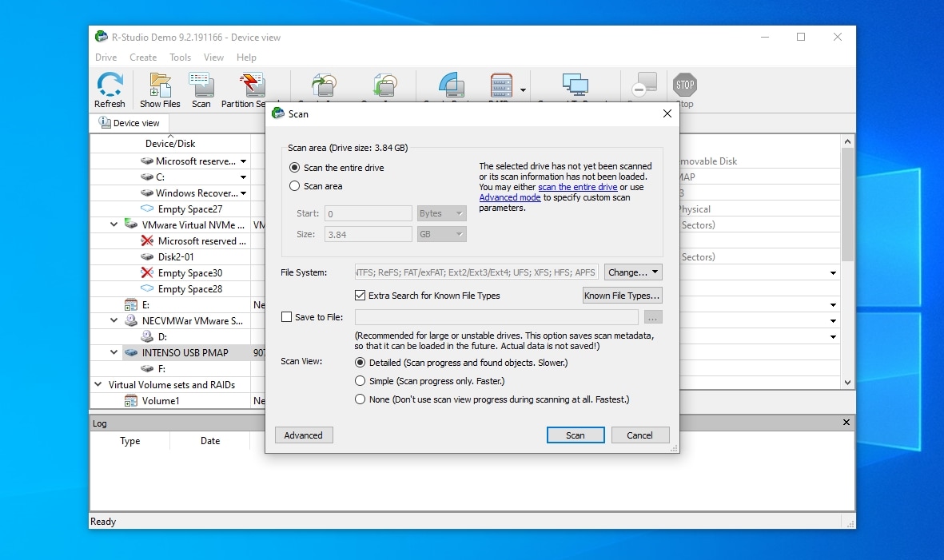The image size is (944, 560).
Task: Click the Scan dialog title icon
Action: pyautogui.click(x=278, y=113)
